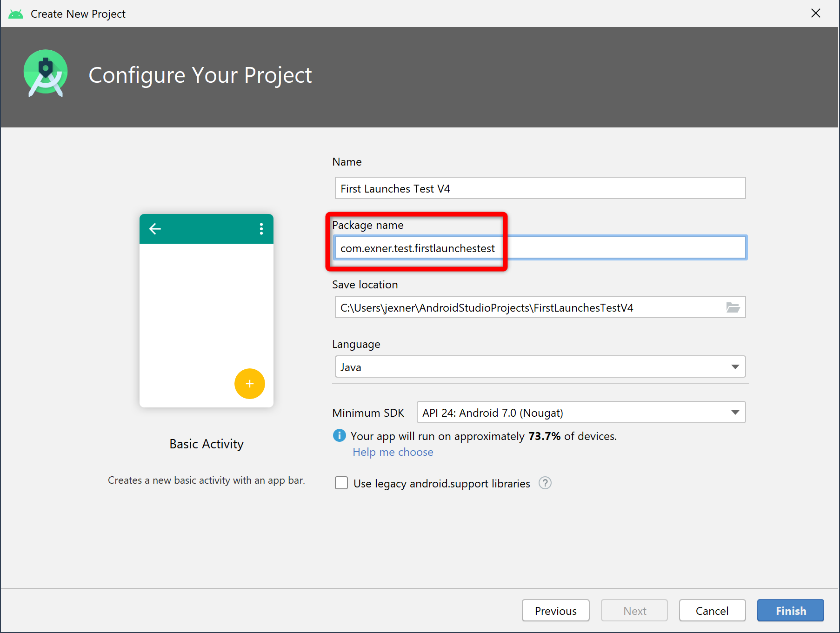Follow the Help me choose link
Screen dimensions: 840x633
click(x=393, y=452)
